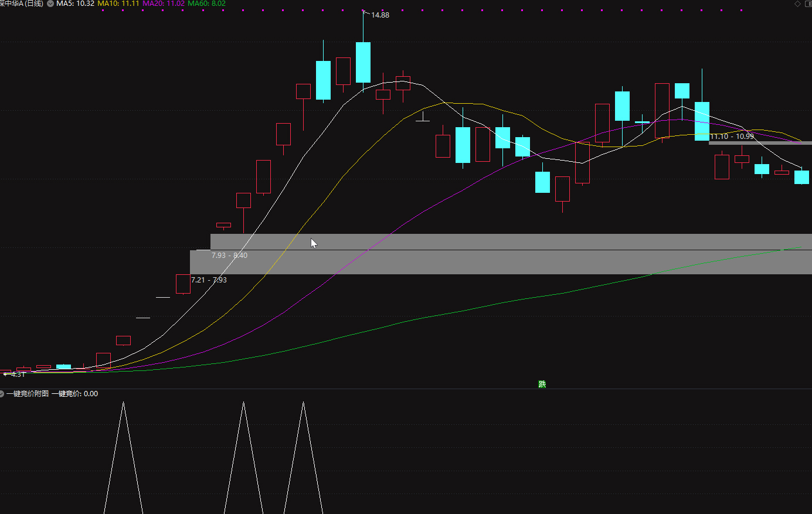The image size is (812, 514).
Task: Click the MA20: 11.02 label
Action: point(164,4)
